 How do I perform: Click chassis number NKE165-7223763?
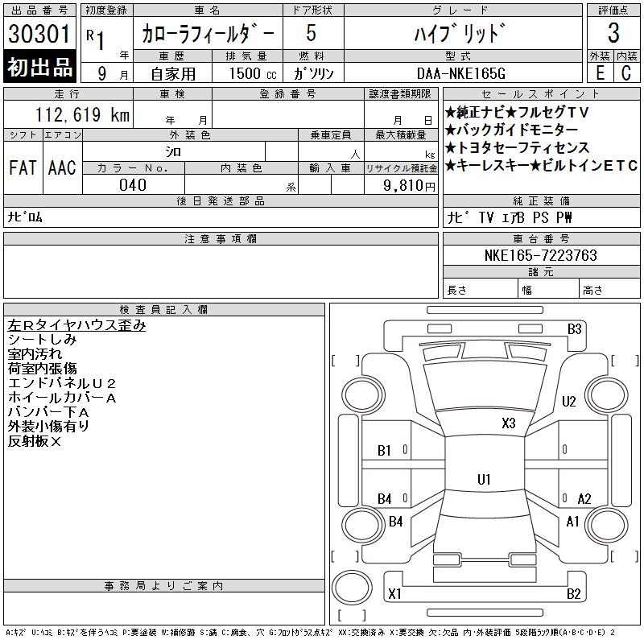click(540, 255)
